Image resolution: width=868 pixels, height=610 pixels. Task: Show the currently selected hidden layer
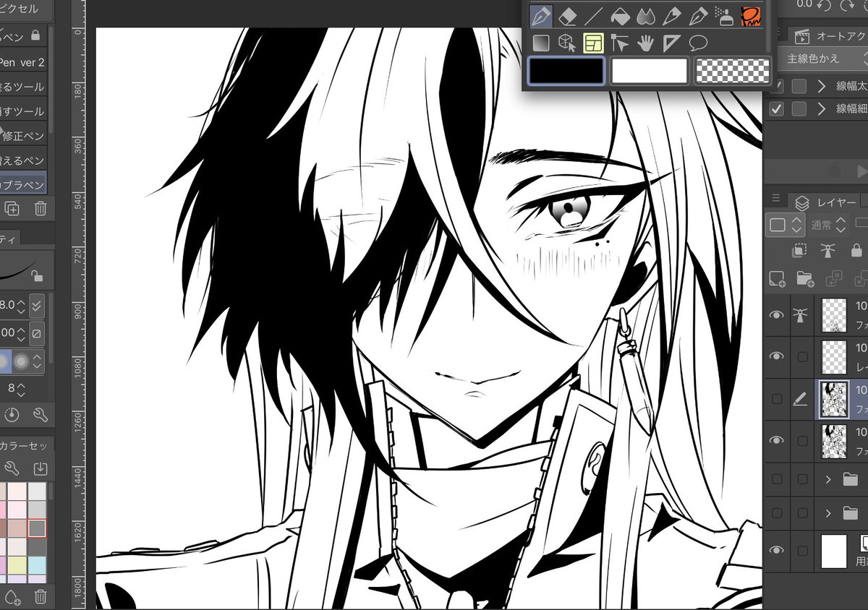click(776, 398)
